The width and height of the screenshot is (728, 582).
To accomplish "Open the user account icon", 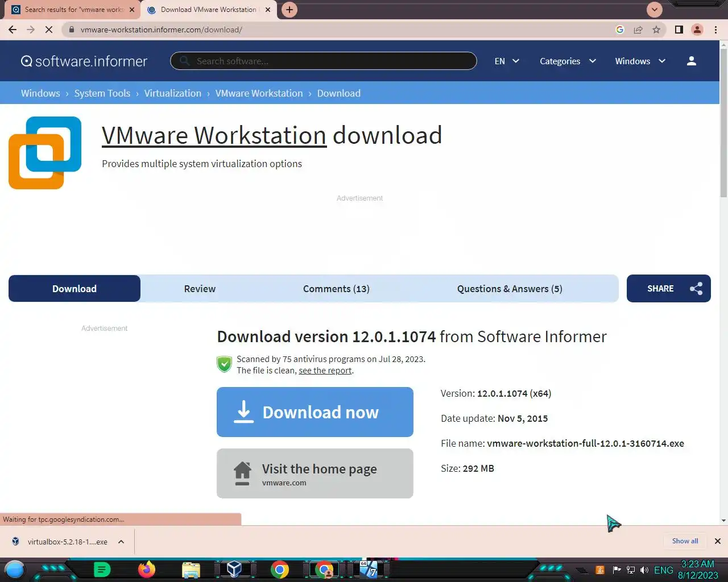I will [692, 61].
